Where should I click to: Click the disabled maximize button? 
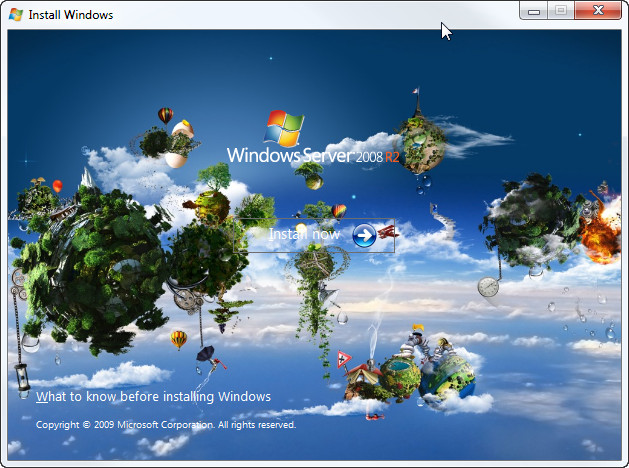tap(561, 10)
